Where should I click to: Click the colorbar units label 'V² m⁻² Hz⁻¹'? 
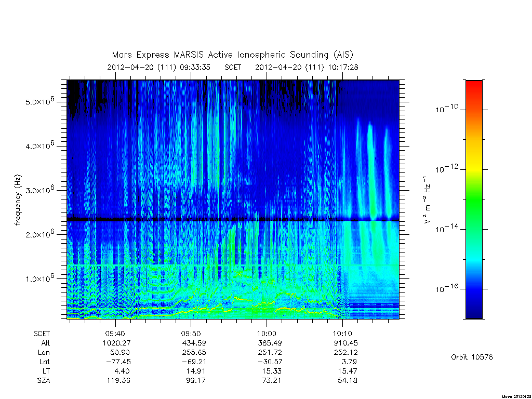pyautogui.click(x=427, y=199)
